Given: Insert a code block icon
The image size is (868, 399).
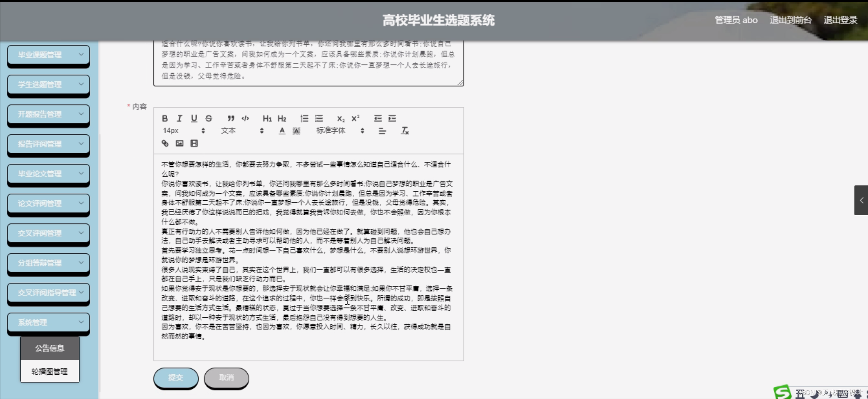Looking at the screenshot, I should click(245, 118).
